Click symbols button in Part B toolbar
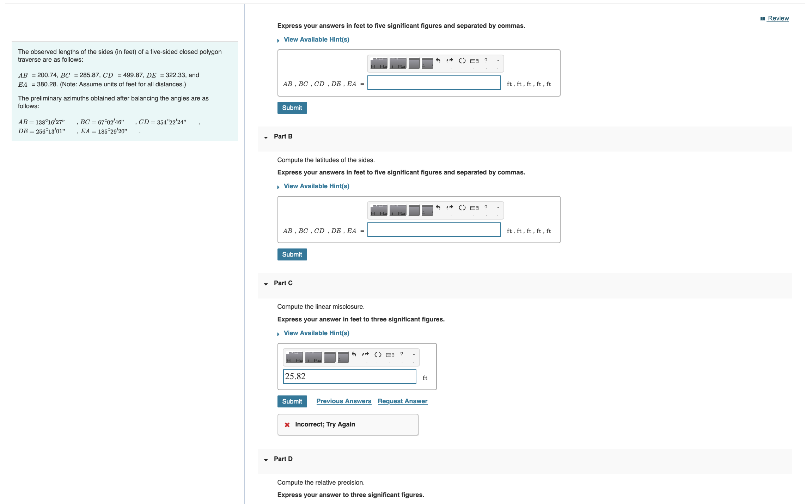The image size is (812, 504). pyautogui.click(x=398, y=210)
